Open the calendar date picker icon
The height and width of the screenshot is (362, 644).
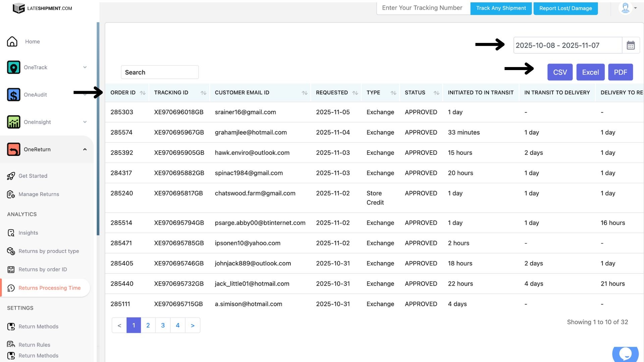point(631,45)
